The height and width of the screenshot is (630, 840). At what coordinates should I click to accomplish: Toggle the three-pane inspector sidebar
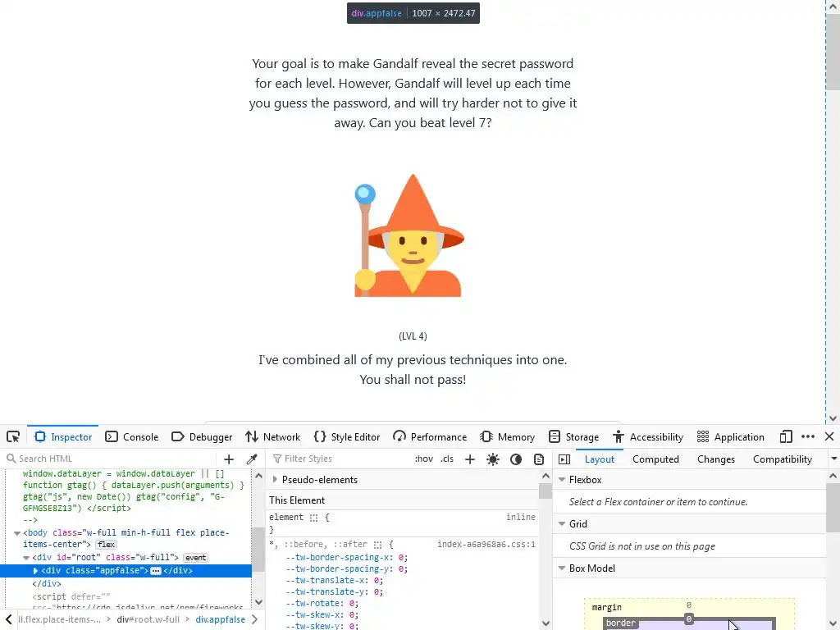[564, 459]
